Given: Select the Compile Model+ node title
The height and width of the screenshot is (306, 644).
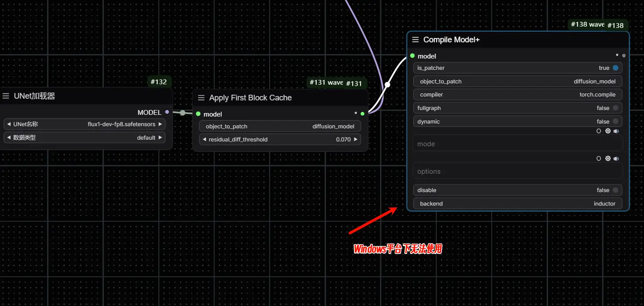Looking at the screenshot, I should 452,40.
